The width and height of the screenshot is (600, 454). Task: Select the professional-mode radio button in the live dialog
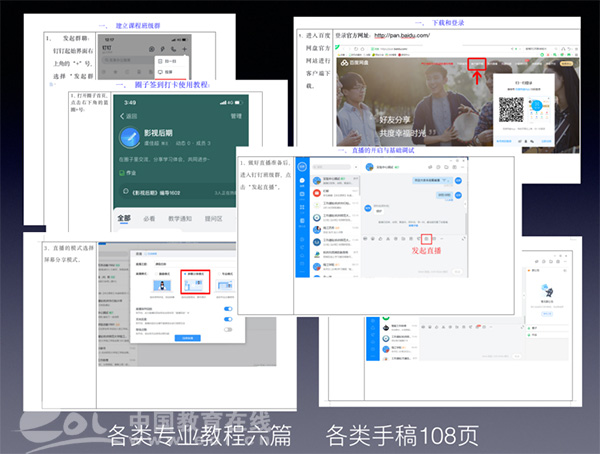pos(219,274)
